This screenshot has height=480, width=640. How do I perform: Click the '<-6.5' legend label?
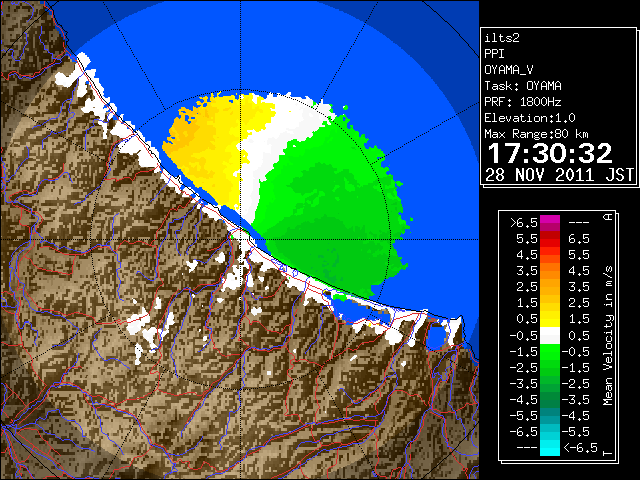tap(580, 448)
